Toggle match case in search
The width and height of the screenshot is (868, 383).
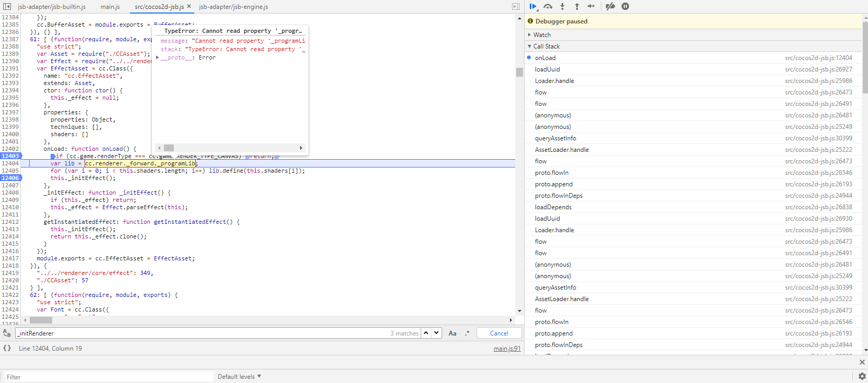pyautogui.click(x=453, y=333)
